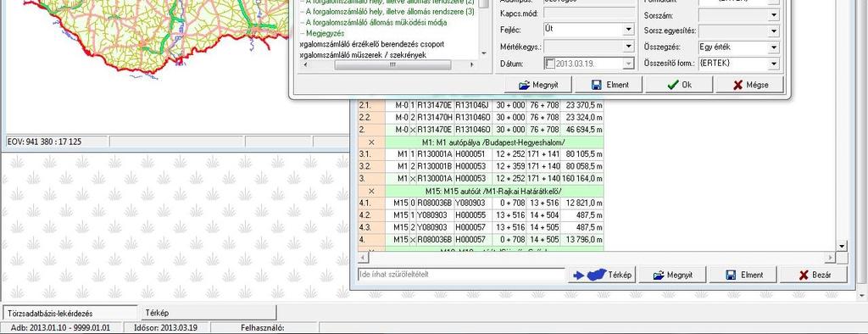Select the Törzsadatbázis-lekérdezés tab
Viewport: 868px width, 334px height.
coord(70,313)
